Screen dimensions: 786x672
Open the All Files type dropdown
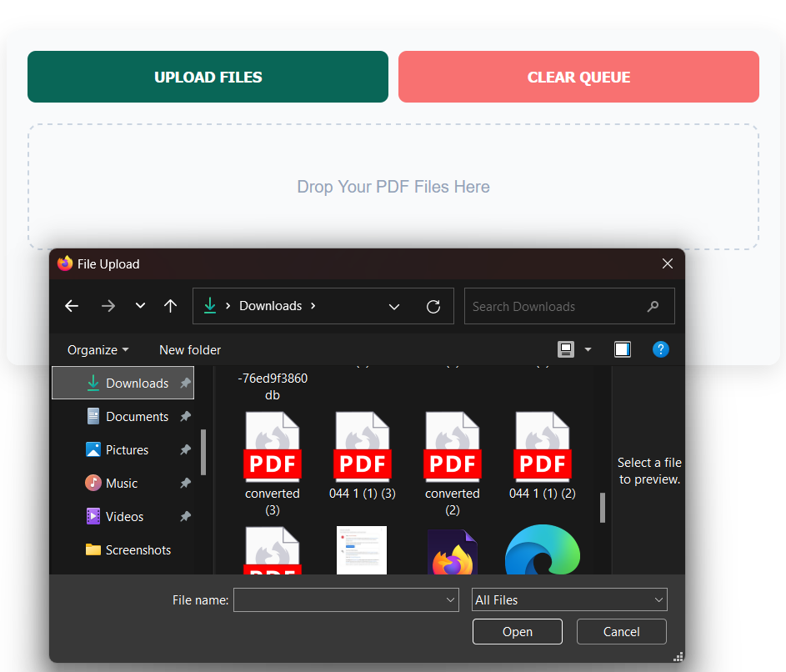(569, 599)
